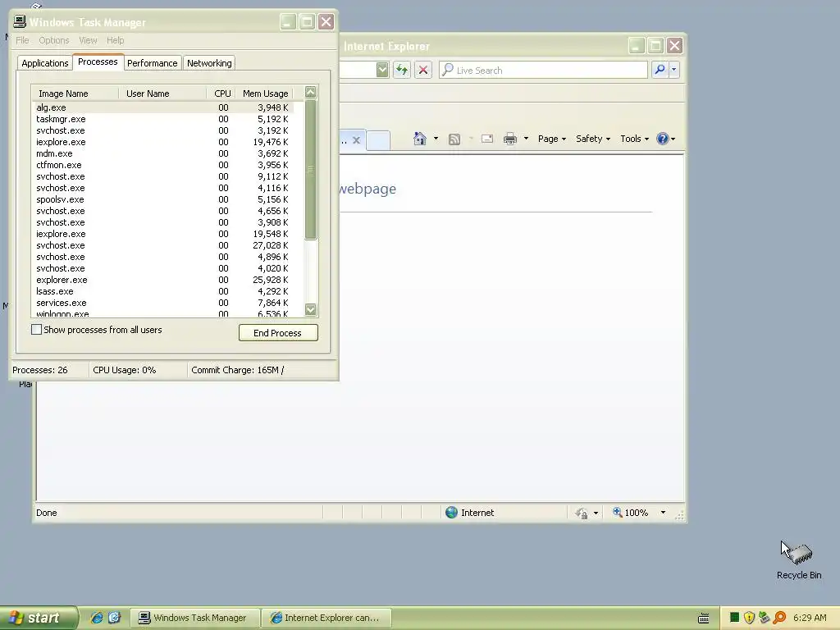Expand the address bar history dropdown

click(x=382, y=70)
